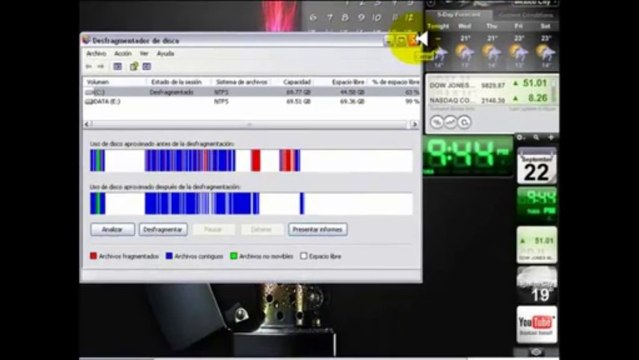
Task: Switch to the Current Conditions tab
Action: pos(525,15)
